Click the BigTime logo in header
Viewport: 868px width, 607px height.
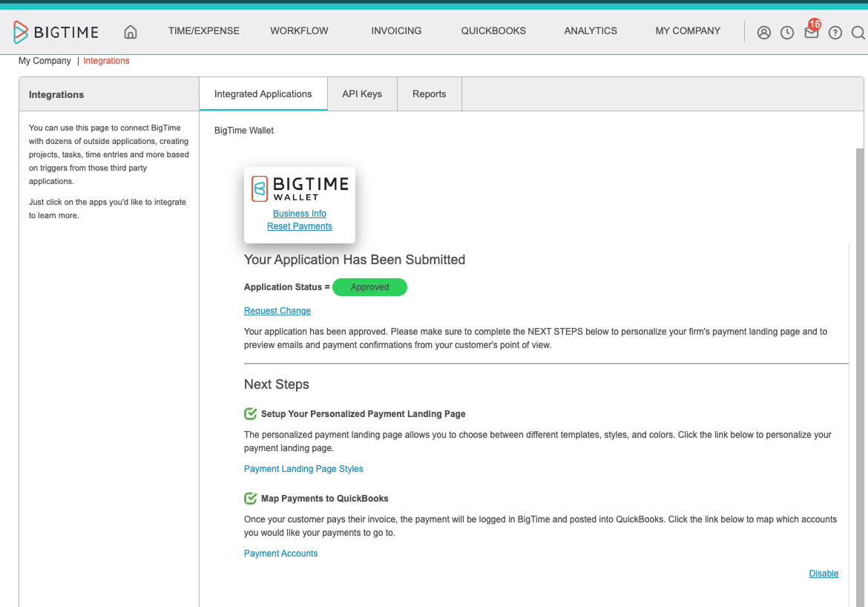[x=56, y=32]
